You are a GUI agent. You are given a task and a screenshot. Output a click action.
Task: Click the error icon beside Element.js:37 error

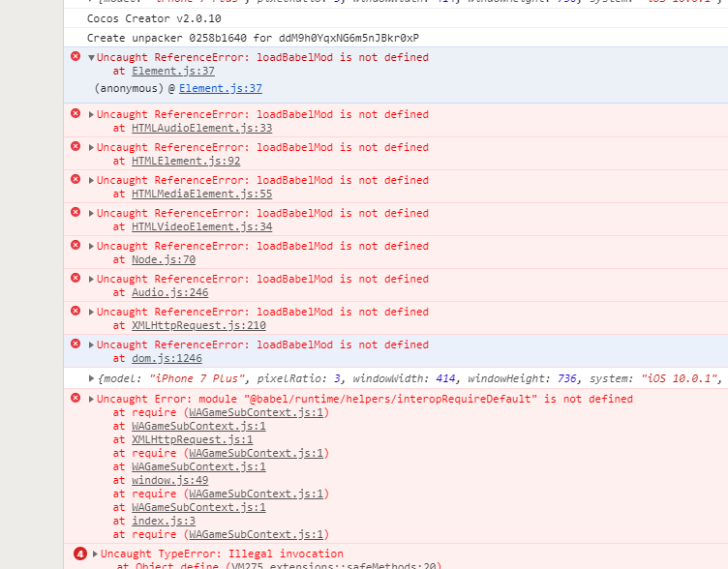tap(76, 57)
